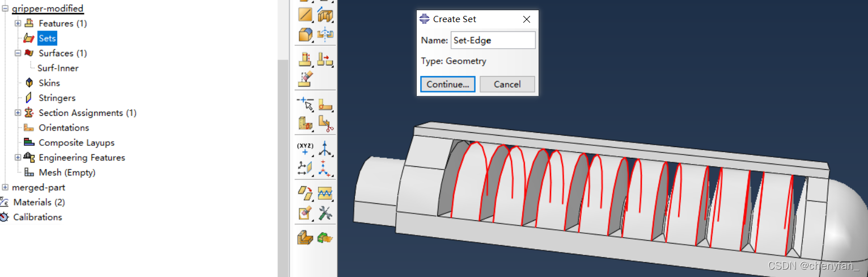Viewport: 868px width, 277px height.
Task: Collapse the Surfaces (1) tree node
Action: [18, 53]
